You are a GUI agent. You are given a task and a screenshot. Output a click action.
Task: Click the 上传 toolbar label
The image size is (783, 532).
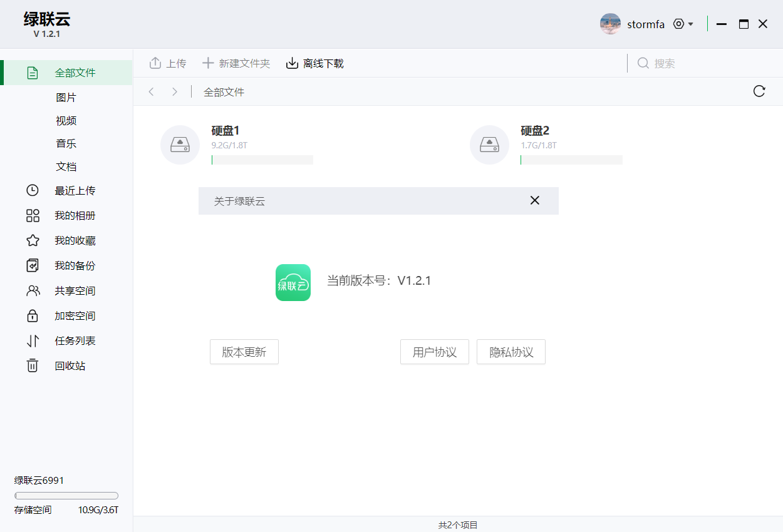176,63
